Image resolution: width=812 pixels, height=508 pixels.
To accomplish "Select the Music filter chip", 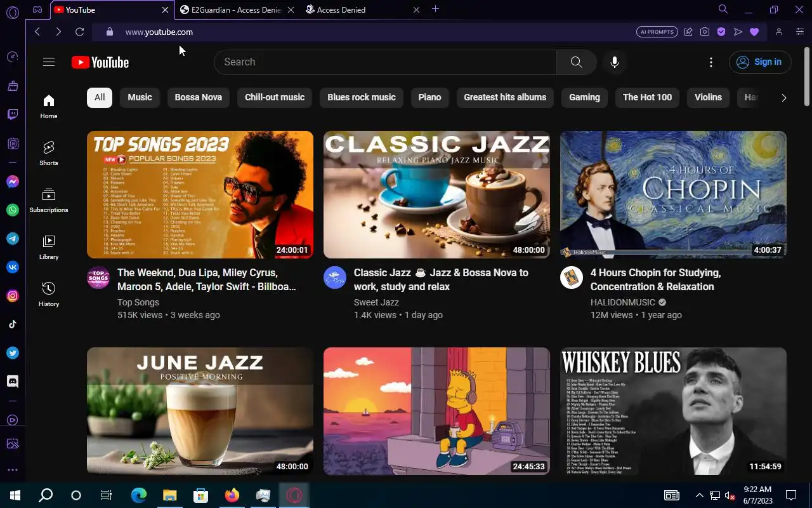I will (x=140, y=97).
